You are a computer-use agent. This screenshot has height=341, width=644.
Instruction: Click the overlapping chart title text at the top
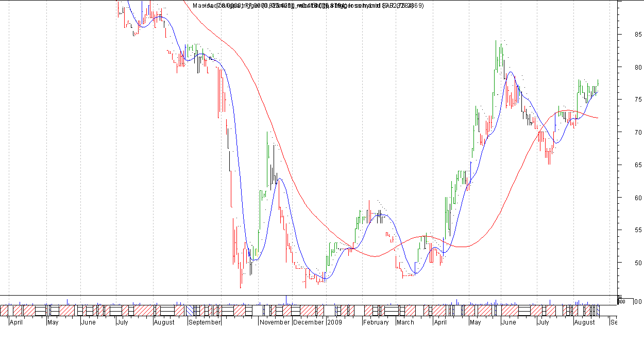click(309, 6)
